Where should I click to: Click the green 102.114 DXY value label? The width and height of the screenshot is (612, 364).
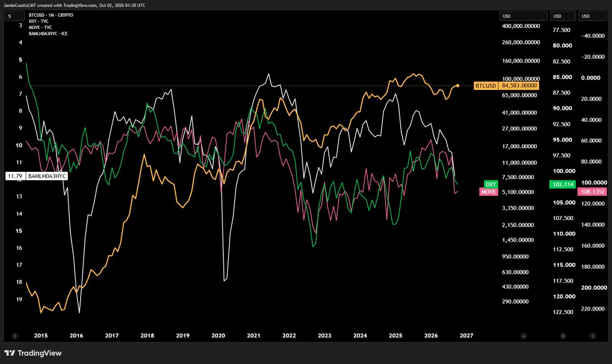point(562,184)
